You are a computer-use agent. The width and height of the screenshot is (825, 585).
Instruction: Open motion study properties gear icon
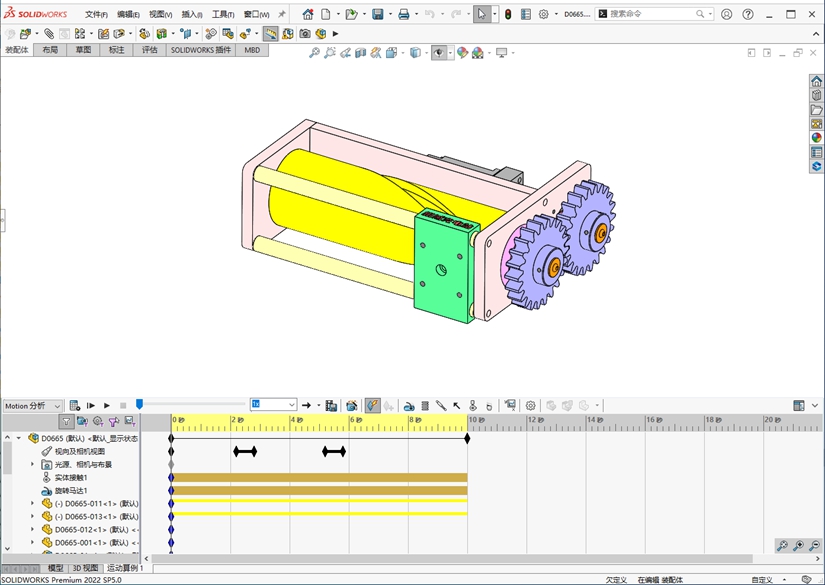point(531,406)
